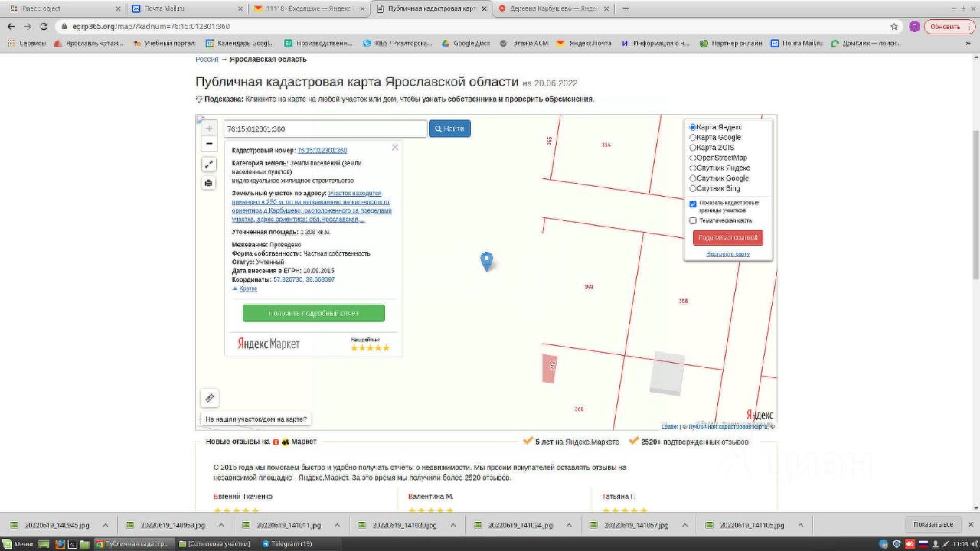Open the Меню start button

18,543
